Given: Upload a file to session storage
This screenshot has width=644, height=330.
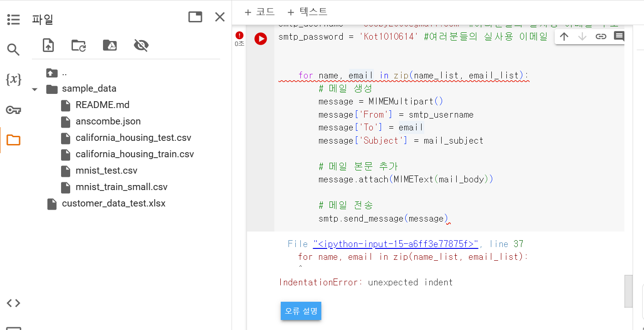Looking at the screenshot, I should [48, 45].
